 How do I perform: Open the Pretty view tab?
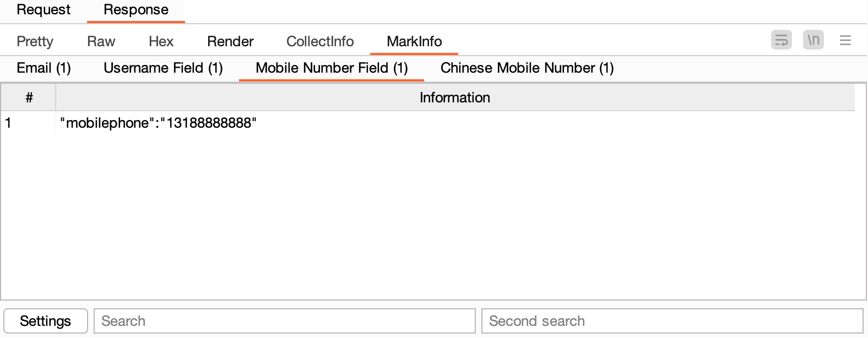[x=35, y=41]
